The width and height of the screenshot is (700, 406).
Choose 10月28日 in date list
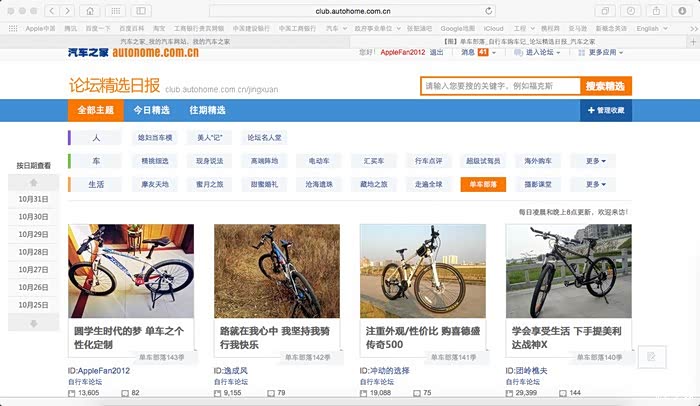(x=33, y=252)
